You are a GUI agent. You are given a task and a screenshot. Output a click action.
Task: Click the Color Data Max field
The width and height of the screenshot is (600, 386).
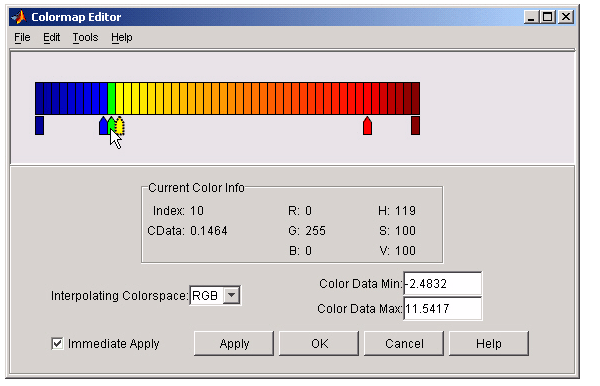[443, 308]
